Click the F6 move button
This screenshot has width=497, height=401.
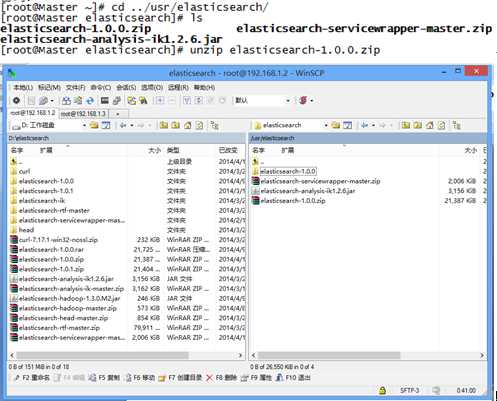(140, 378)
